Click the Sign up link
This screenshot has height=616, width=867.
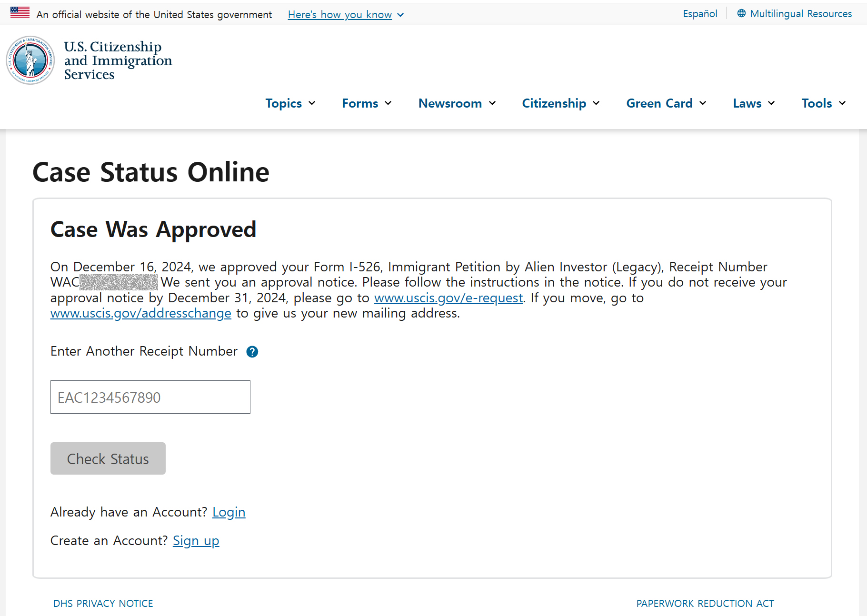coord(196,541)
